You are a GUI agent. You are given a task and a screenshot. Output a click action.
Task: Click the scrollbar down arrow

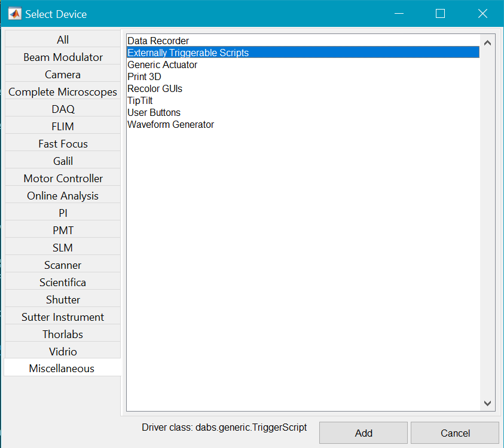(x=487, y=404)
